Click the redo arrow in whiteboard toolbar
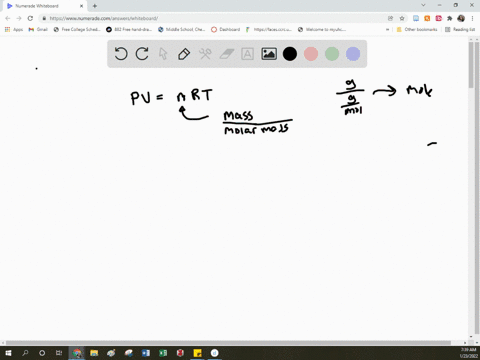Image resolution: width=480 pixels, height=360 pixels. tap(142, 54)
